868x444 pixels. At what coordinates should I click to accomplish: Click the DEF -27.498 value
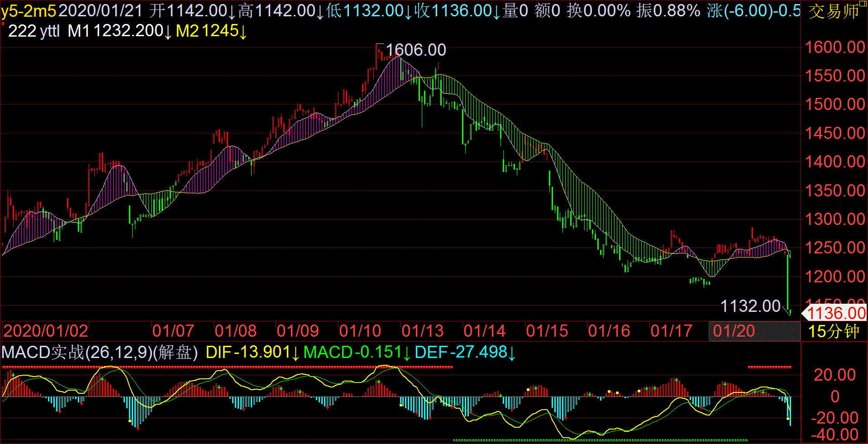click(x=465, y=352)
